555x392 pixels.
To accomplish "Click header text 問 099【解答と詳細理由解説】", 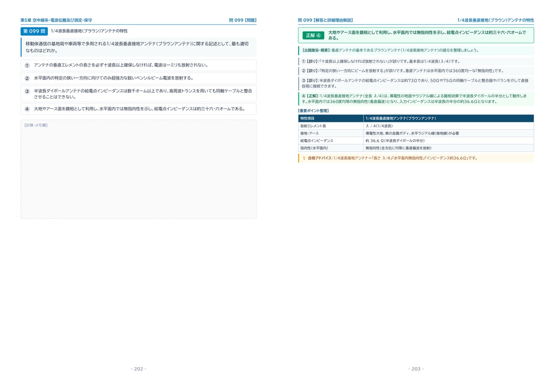I will click(326, 20).
